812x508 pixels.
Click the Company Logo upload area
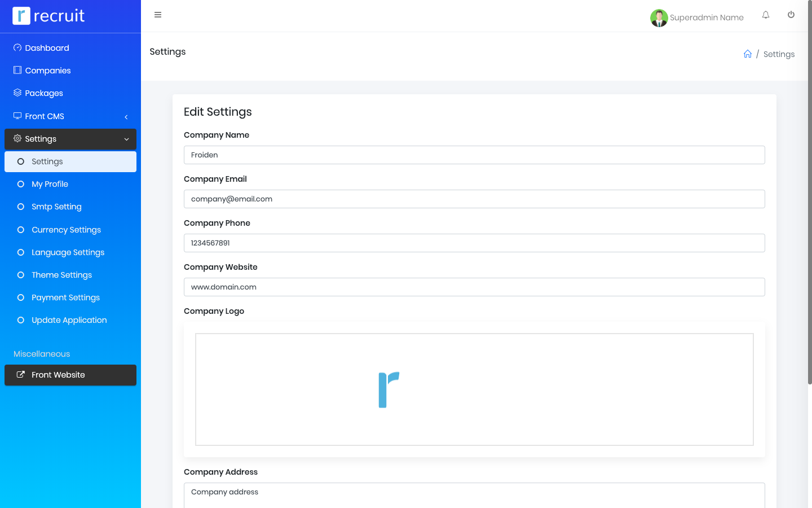474,389
